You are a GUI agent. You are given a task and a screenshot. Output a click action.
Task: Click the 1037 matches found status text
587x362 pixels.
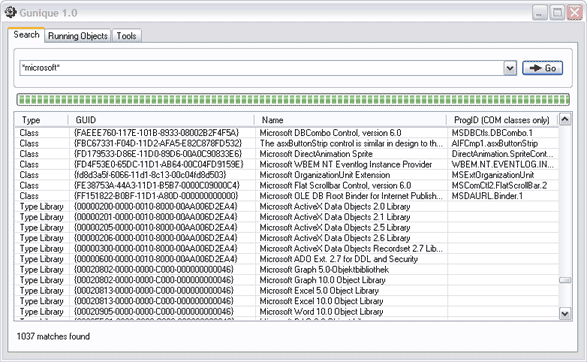pos(53,336)
